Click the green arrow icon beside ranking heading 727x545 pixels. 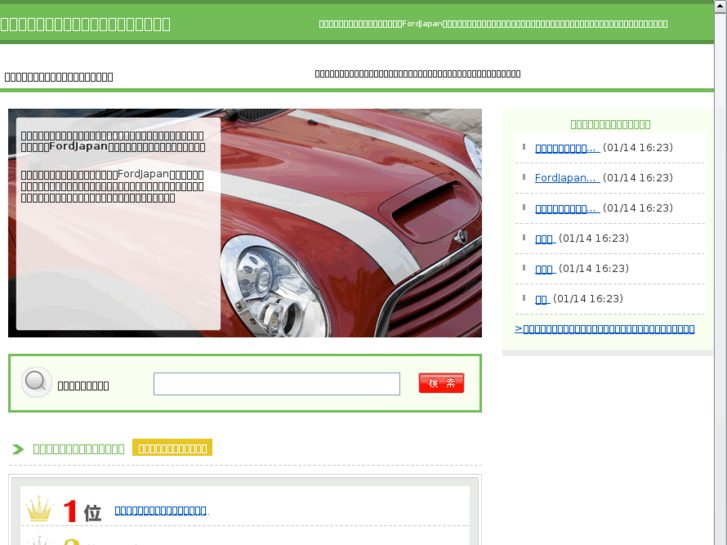coord(18,449)
